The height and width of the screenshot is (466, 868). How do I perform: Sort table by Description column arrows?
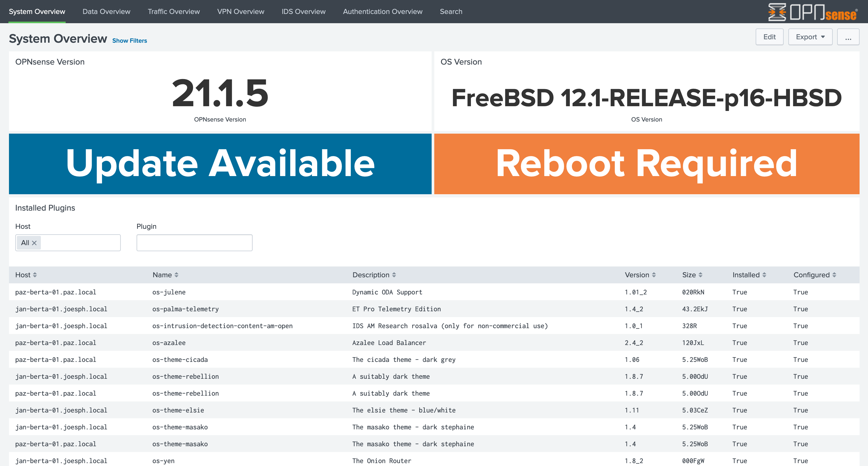pos(394,275)
